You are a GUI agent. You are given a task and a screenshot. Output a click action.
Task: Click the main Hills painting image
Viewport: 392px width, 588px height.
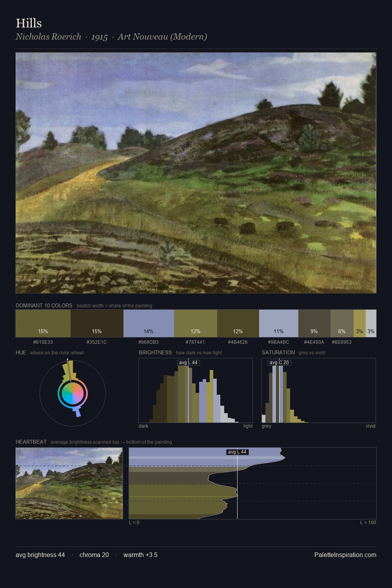coord(196,173)
